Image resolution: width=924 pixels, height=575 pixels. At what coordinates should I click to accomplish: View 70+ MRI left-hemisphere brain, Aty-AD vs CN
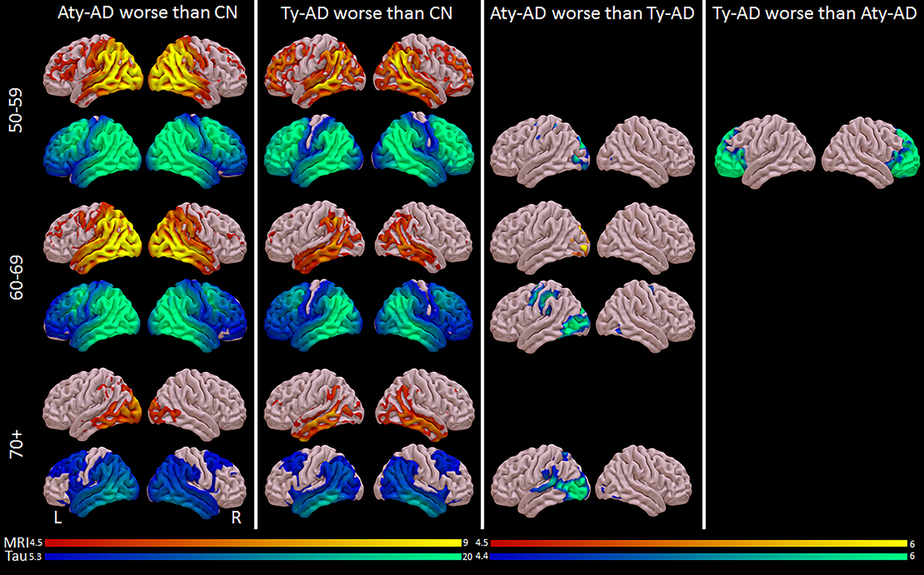tap(92, 404)
